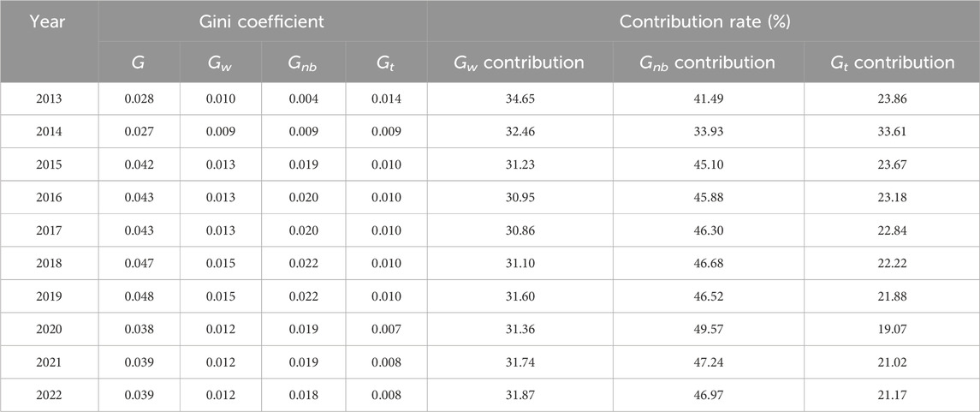Select the Gw contribution column header

pyautogui.click(x=520, y=62)
